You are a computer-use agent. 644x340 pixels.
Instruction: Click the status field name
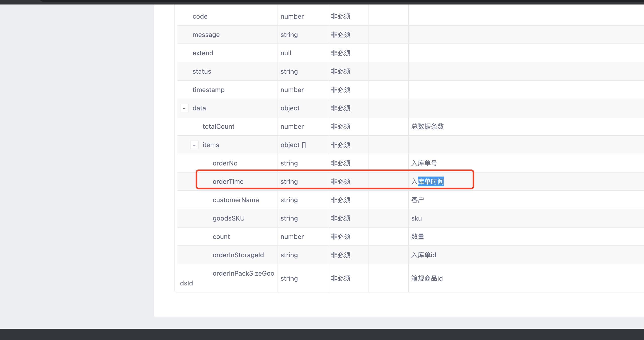pos(202,71)
